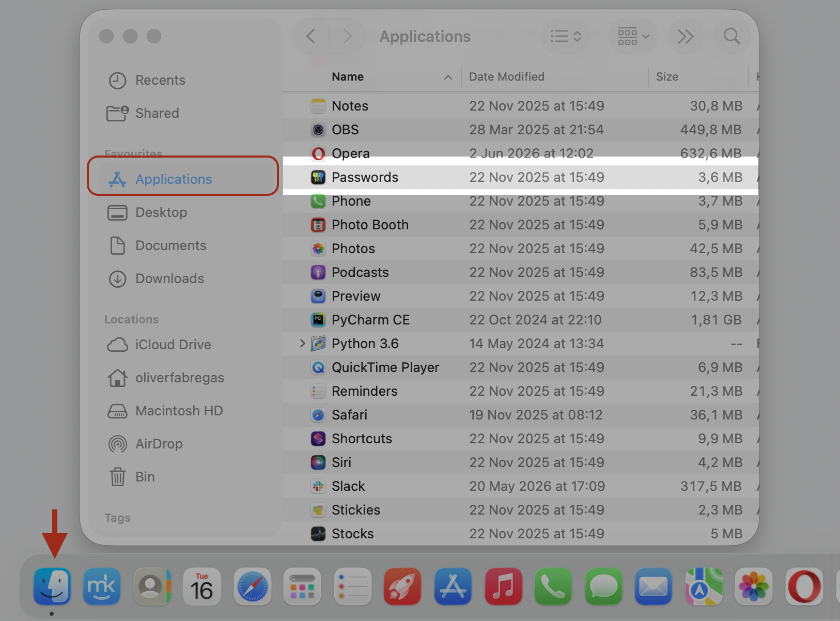Select the Photo Booth app icon
Screen dimensions: 840x621
318,225
